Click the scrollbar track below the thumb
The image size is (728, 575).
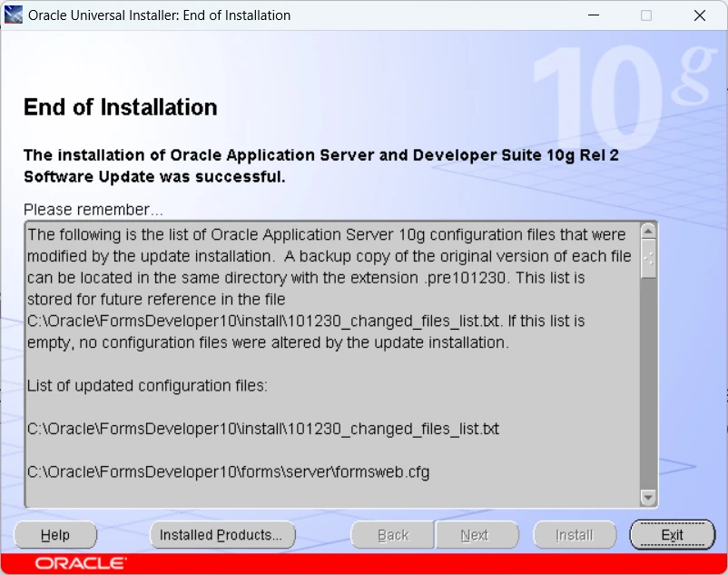pyautogui.click(x=648, y=383)
